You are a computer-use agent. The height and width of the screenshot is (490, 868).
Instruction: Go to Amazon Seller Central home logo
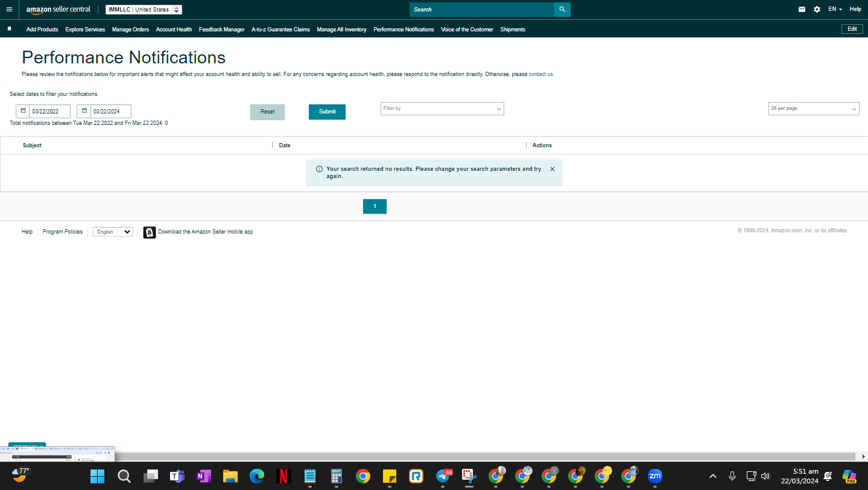59,10
